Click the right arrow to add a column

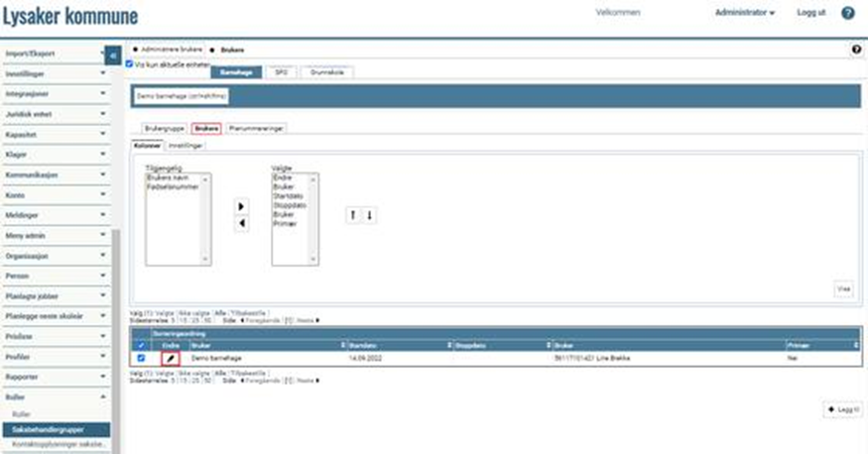[241, 206]
